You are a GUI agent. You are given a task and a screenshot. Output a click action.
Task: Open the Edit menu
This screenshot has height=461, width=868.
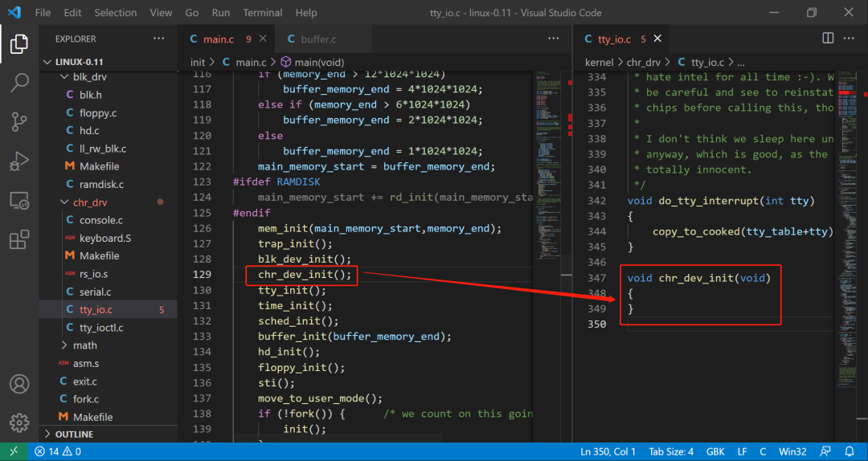pos(72,12)
